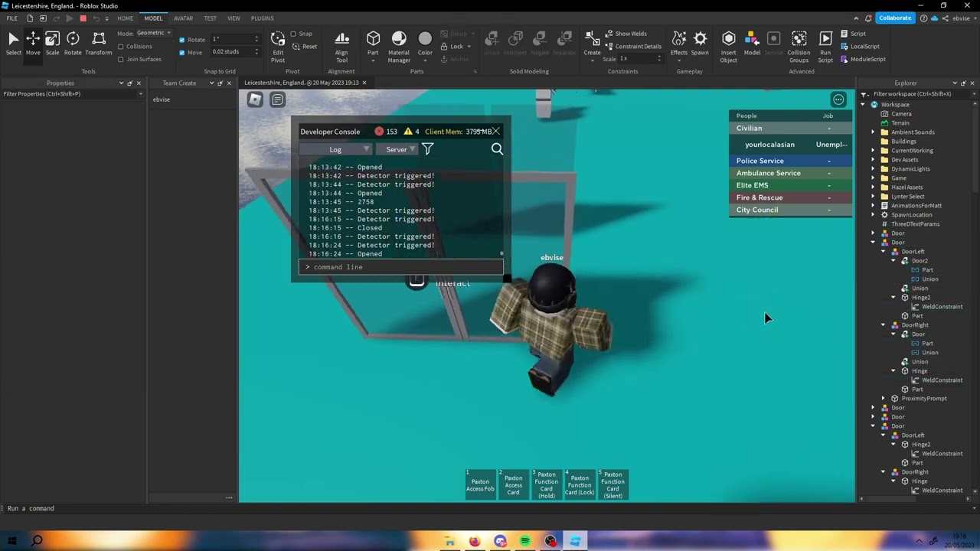Click the Run Script icon
Image resolution: width=980 pixels, height=551 pixels.
tap(825, 46)
